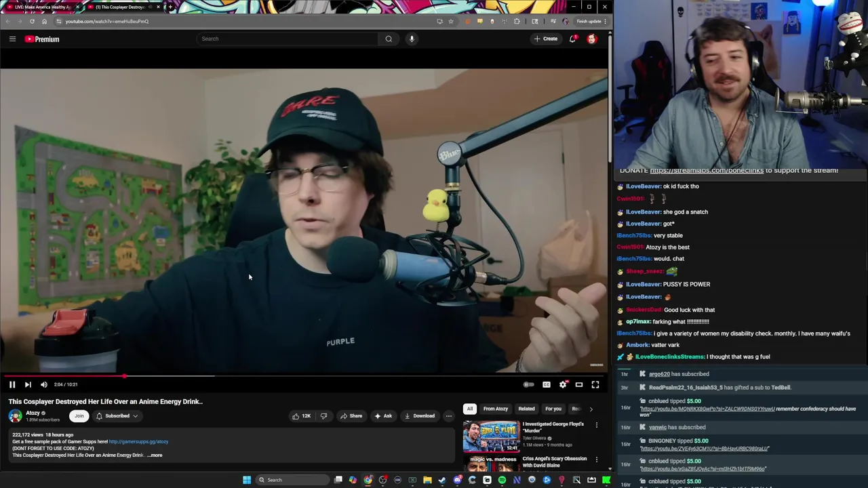868x488 pixels.
Task: Bookmark this page star icon
Action: [451, 21]
